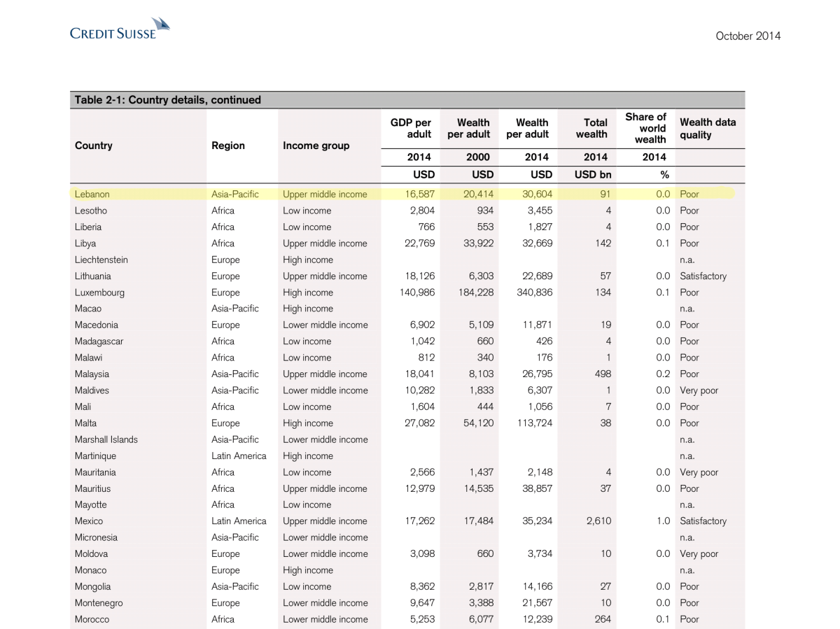Viewport: 840px width, 629px height.
Task: Select the highlighted Lebanon country name
Action: point(92,195)
